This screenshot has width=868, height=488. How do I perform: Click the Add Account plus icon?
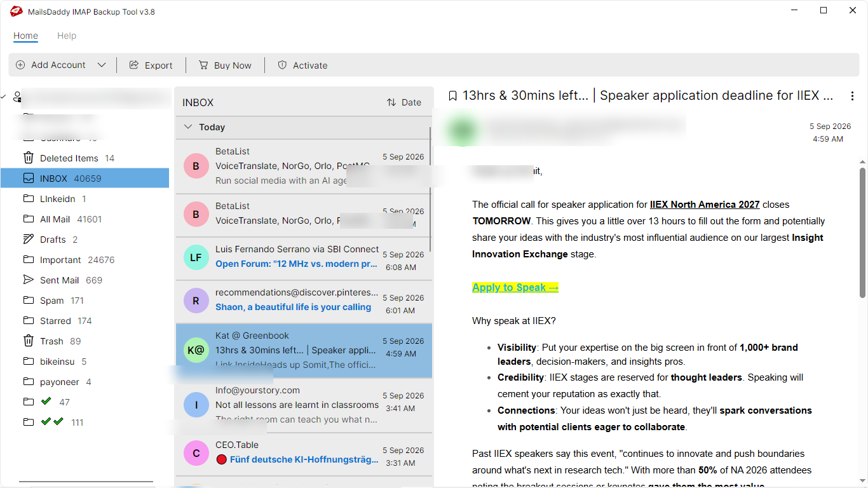tap(20, 65)
